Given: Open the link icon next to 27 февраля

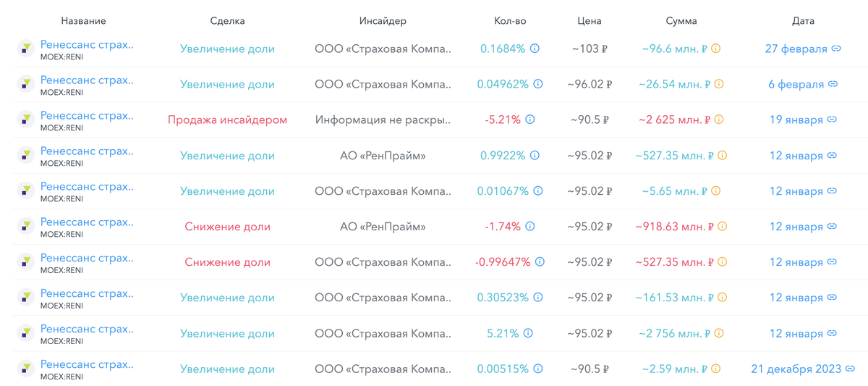Looking at the screenshot, I should (836, 49).
